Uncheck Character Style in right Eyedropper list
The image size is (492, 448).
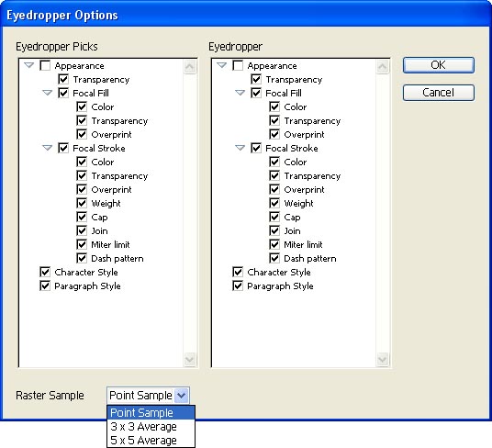coord(238,272)
